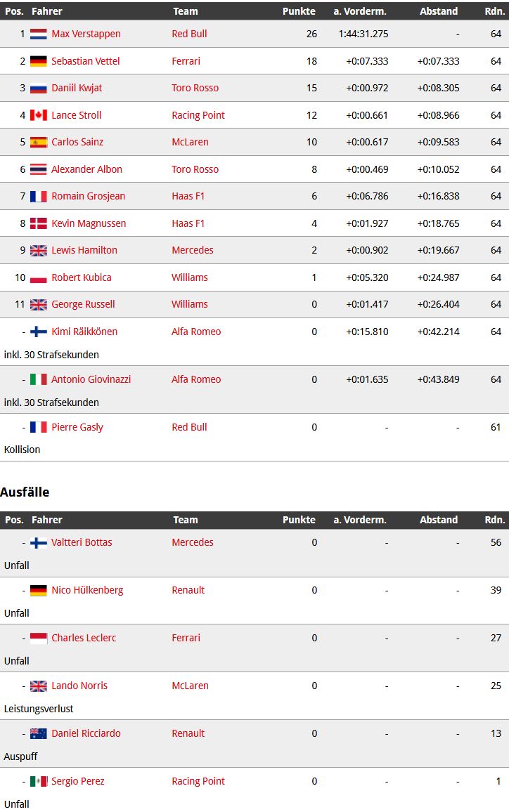Click the Australian flag beside Daniel Ricciardo
The width and height of the screenshot is (509, 812).
tap(39, 734)
